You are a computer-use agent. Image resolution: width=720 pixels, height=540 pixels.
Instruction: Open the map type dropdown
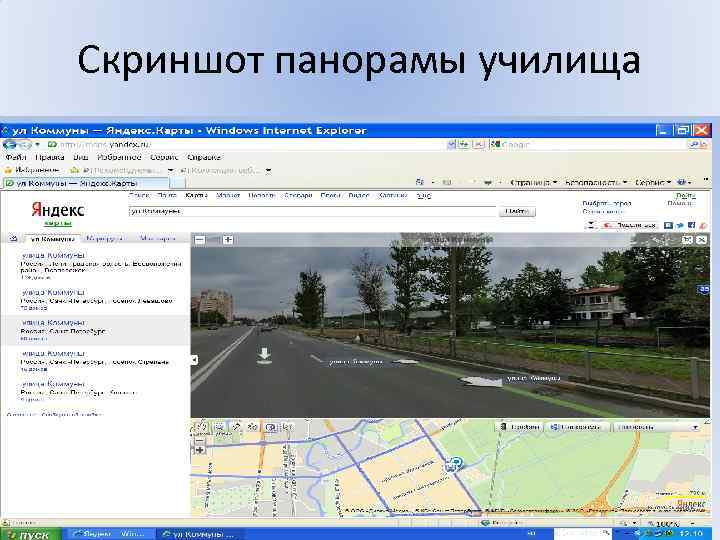[x=658, y=427]
